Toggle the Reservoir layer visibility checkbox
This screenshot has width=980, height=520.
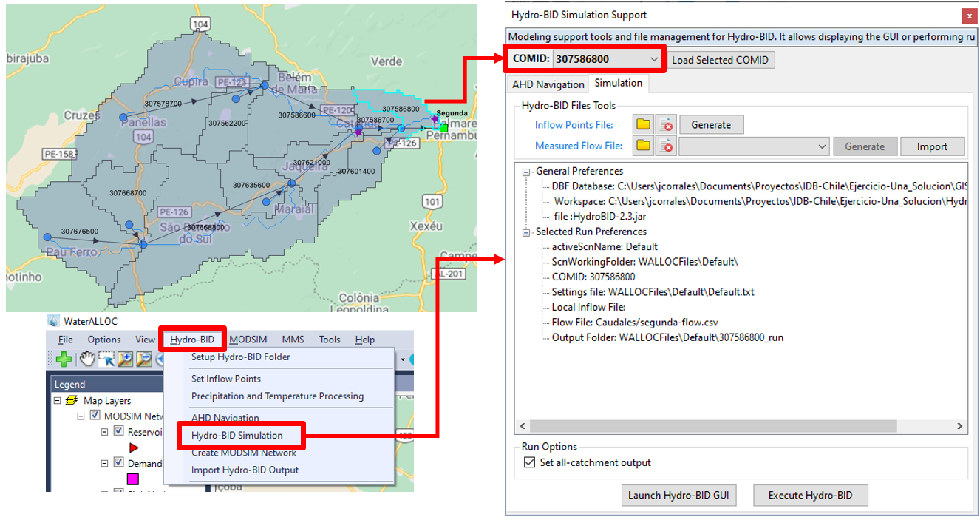(118, 432)
